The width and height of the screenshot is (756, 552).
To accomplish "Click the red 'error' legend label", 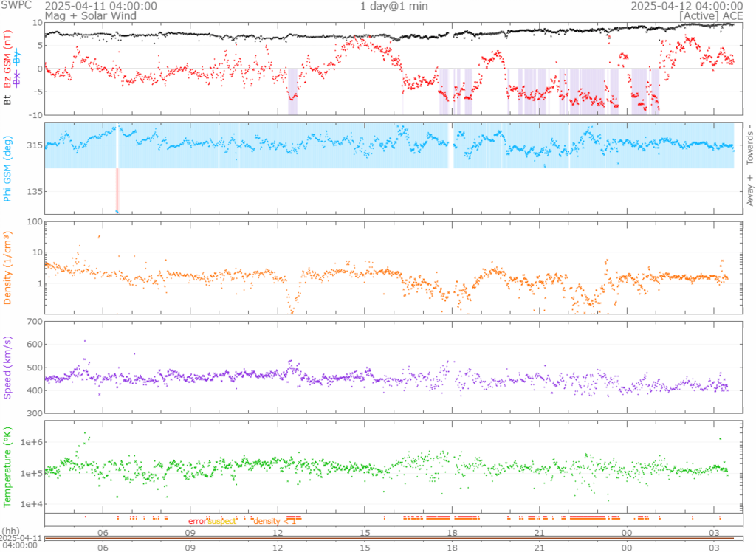I will click(197, 521).
